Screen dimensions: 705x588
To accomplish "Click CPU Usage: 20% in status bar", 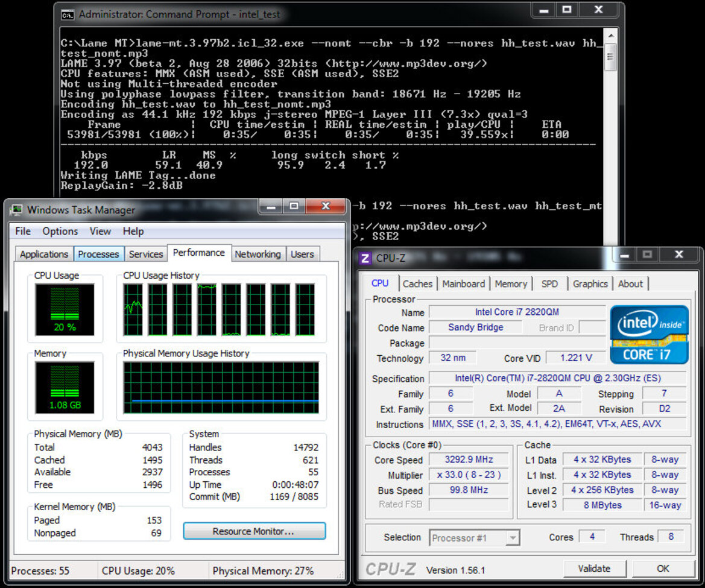I will [138, 571].
